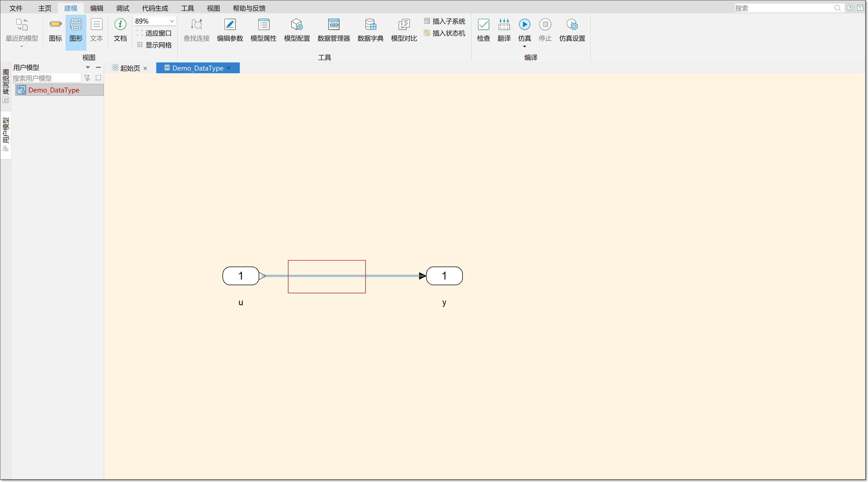This screenshot has height=482, width=868.
Task: Open 仿真设置 simulation settings
Action: pyautogui.click(x=572, y=30)
